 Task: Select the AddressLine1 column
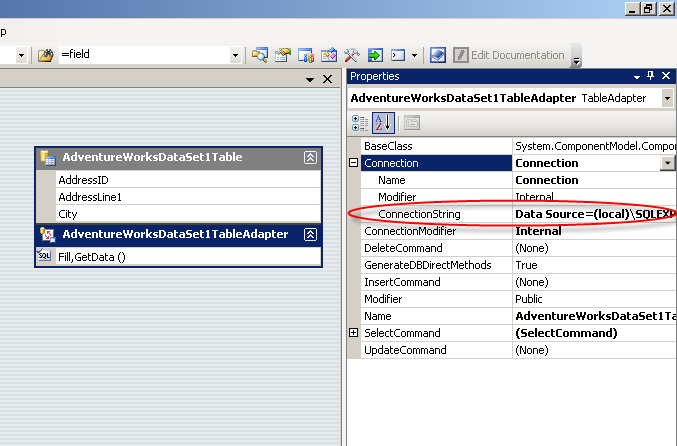click(188, 197)
